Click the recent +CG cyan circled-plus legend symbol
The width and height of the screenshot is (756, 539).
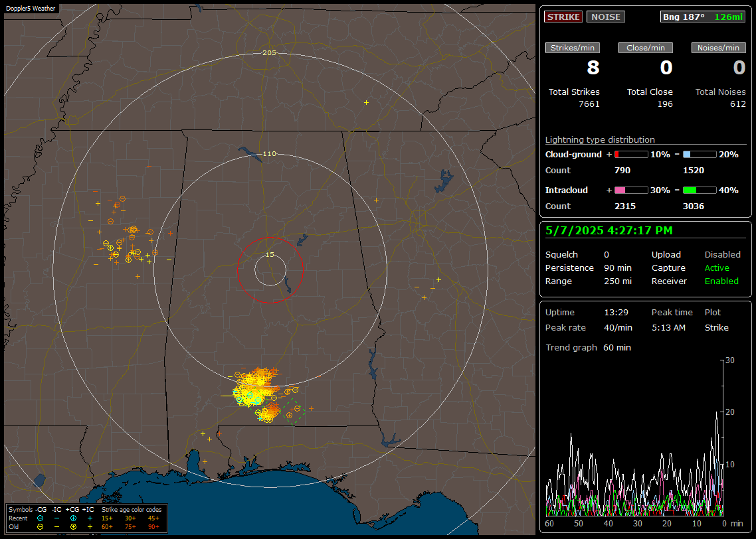point(73,518)
